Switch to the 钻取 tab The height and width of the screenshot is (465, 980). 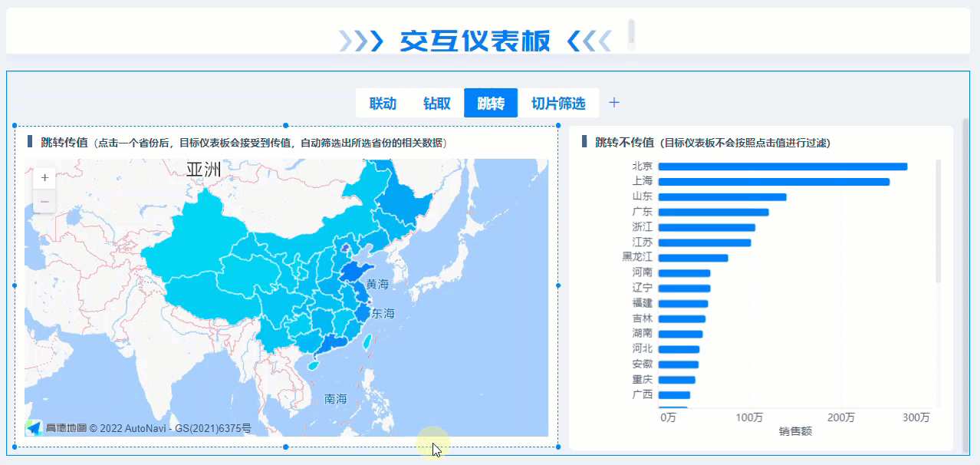tap(437, 104)
